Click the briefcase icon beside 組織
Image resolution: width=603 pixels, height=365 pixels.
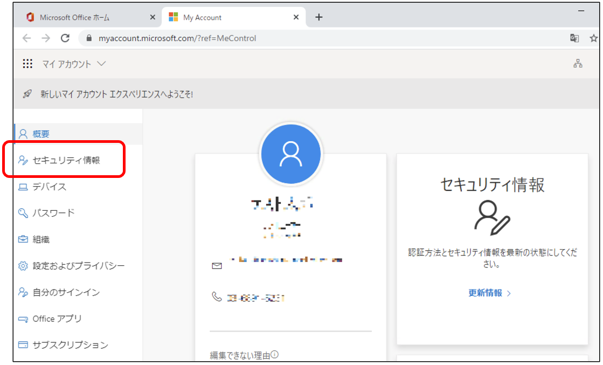tap(23, 239)
